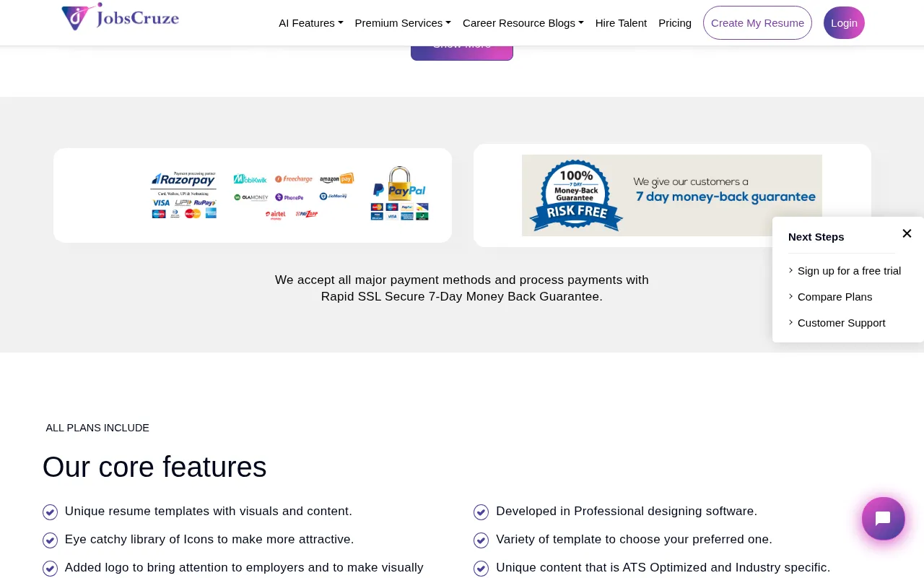Click the PayPal padlock logo

pos(399,184)
